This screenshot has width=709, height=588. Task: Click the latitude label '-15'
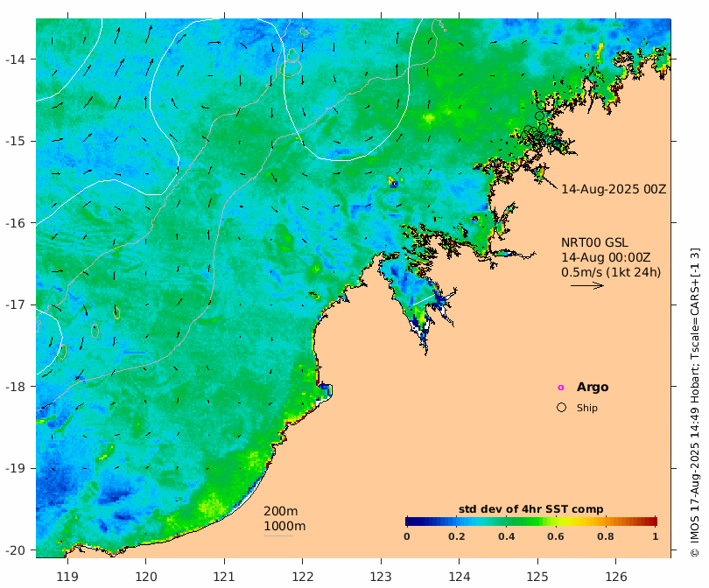coord(15,141)
